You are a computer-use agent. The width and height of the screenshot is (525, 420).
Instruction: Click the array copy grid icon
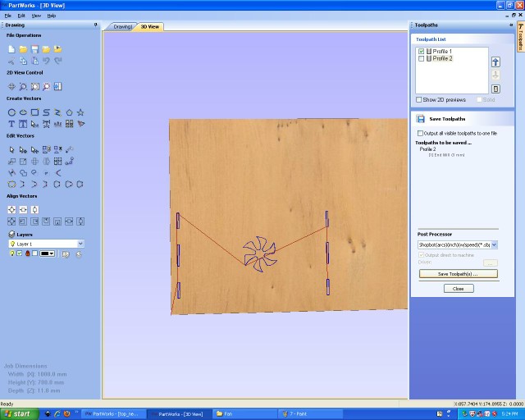click(57, 162)
